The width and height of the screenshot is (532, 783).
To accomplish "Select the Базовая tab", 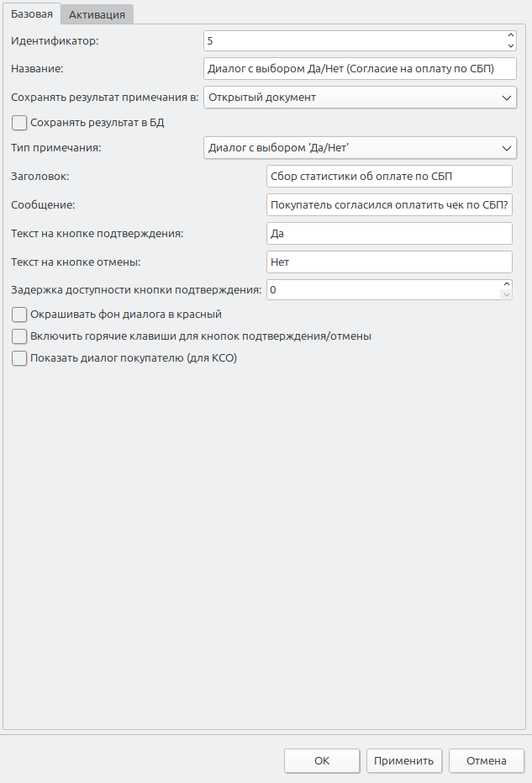I will click(x=32, y=14).
